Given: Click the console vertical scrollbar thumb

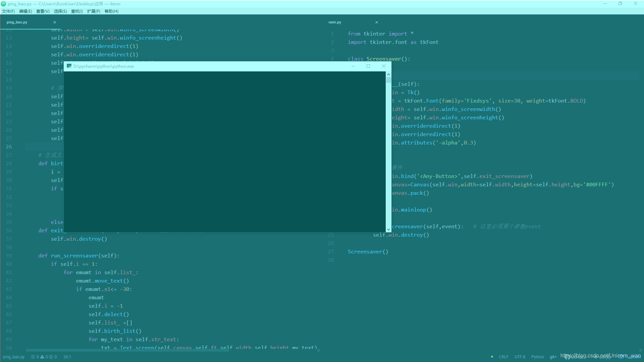Looking at the screenshot, I should 388,80.
